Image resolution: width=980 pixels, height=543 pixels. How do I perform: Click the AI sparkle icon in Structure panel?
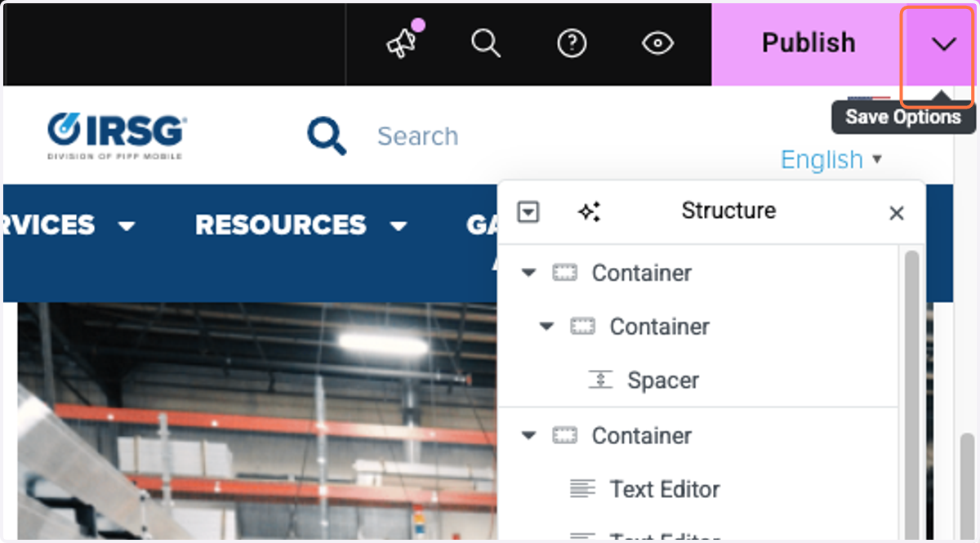pos(589,212)
